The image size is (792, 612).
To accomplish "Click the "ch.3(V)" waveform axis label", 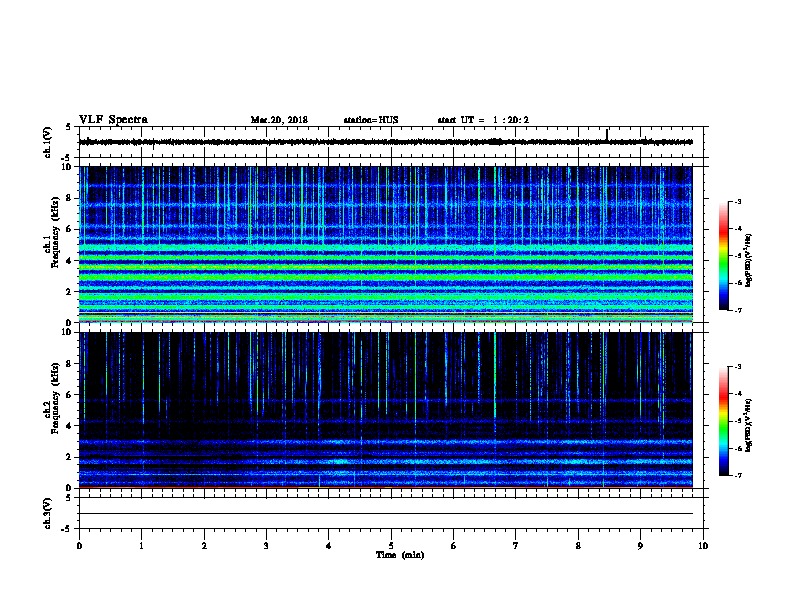I will (47, 513).
